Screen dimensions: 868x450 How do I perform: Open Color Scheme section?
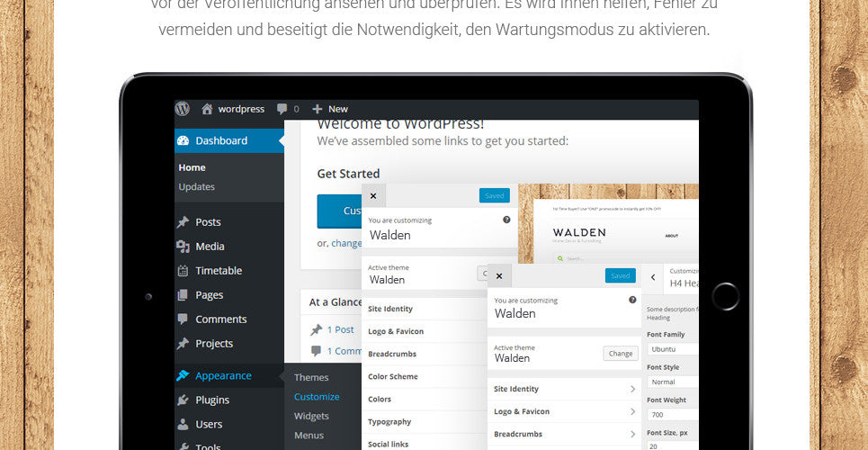point(425,376)
